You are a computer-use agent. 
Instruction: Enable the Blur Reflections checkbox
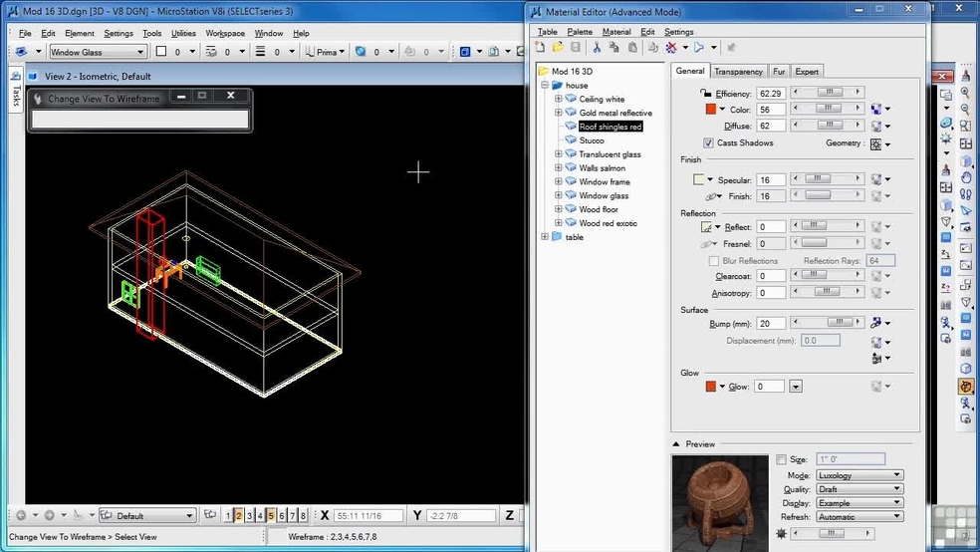714,261
